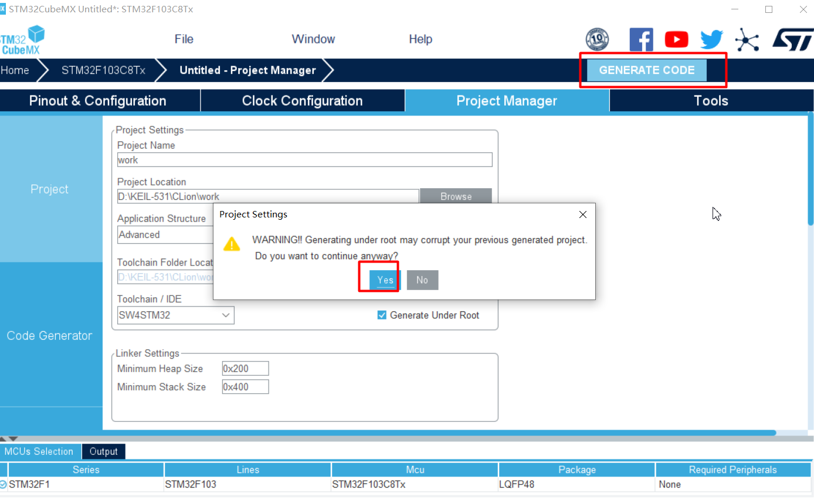
Task: Select the STM32F103 lines cell
Action: pos(247,485)
